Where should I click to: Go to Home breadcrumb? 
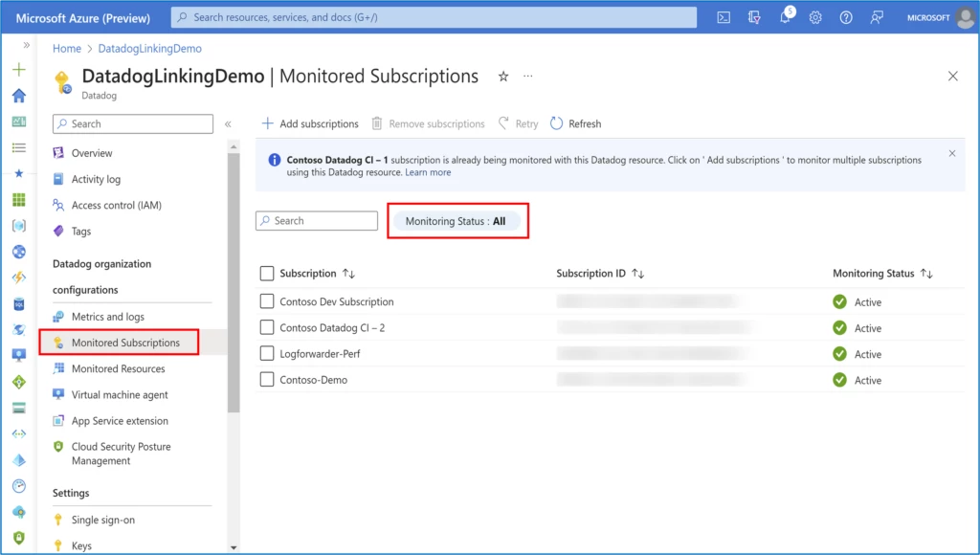tap(67, 49)
